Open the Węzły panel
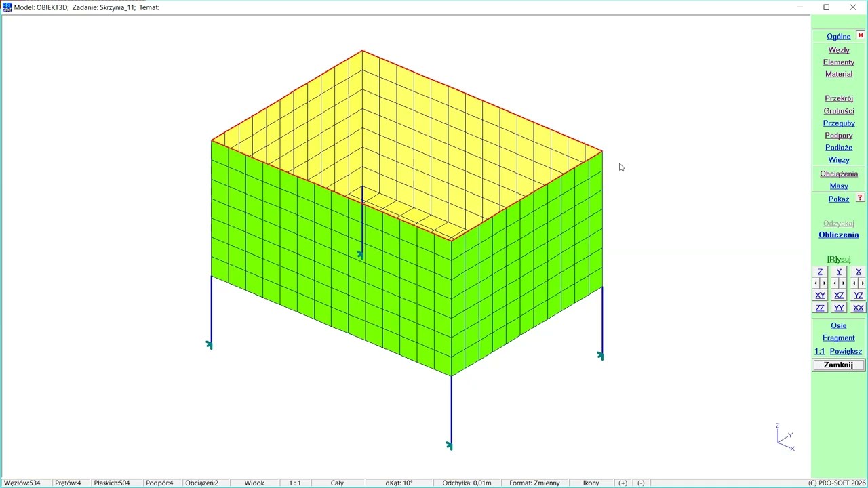This screenshot has height=488, width=868. pyautogui.click(x=839, y=50)
